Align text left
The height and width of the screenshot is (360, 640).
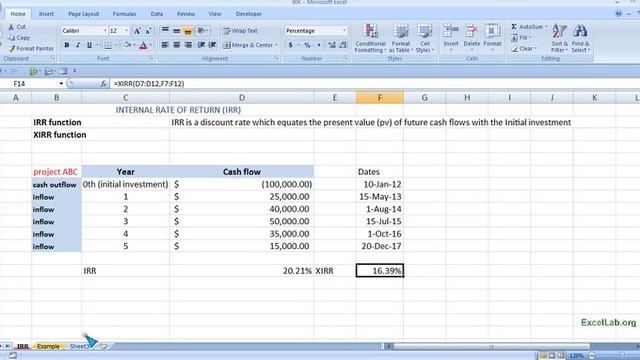[165, 45]
